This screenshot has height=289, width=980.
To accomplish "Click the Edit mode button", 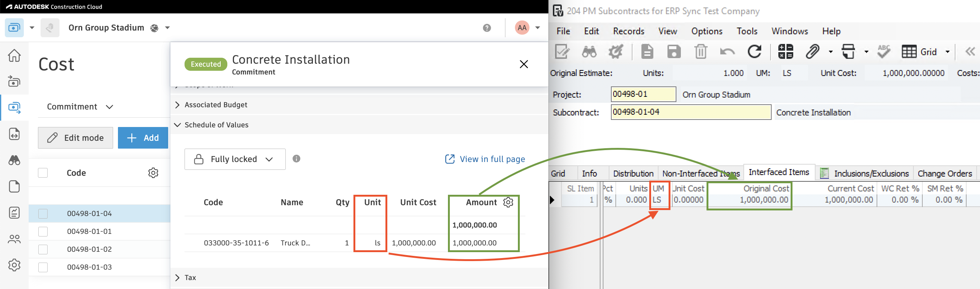I will pyautogui.click(x=75, y=138).
